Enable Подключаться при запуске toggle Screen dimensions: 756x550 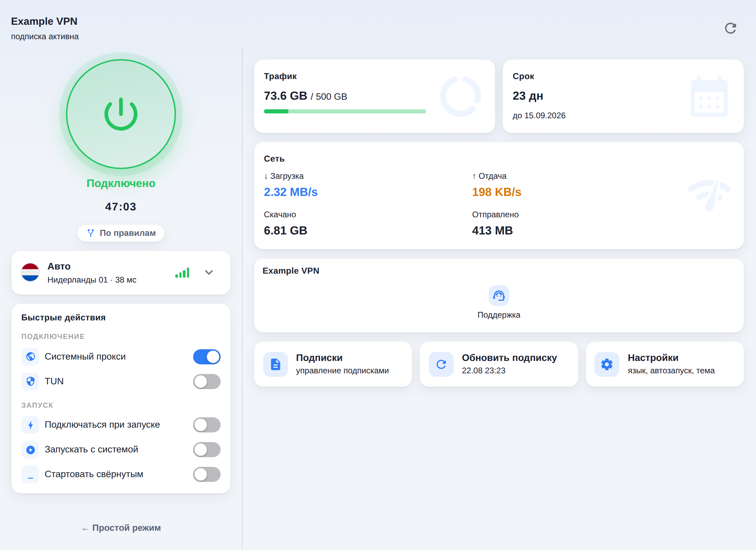207,425
